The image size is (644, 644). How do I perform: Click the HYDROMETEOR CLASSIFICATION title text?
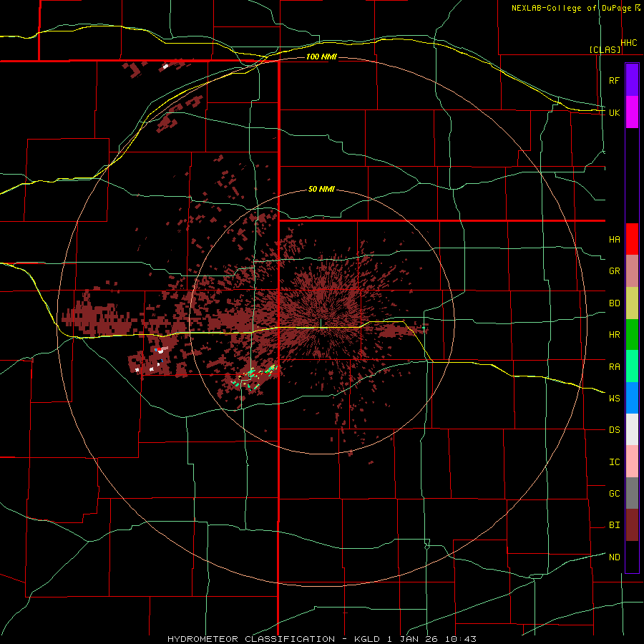click(x=251, y=639)
